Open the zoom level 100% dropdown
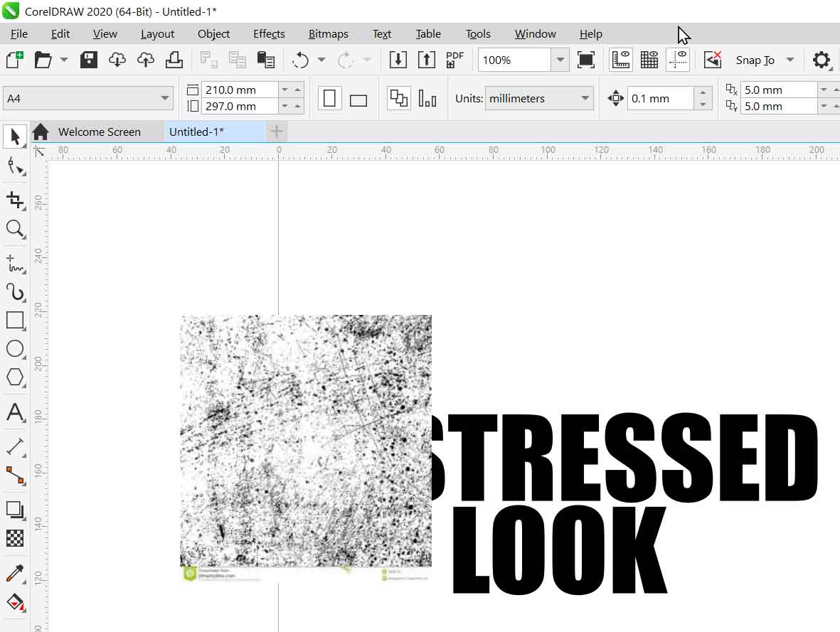Image resolution: width=840 pixels, height=632 pixels. (x=559, y=60)
